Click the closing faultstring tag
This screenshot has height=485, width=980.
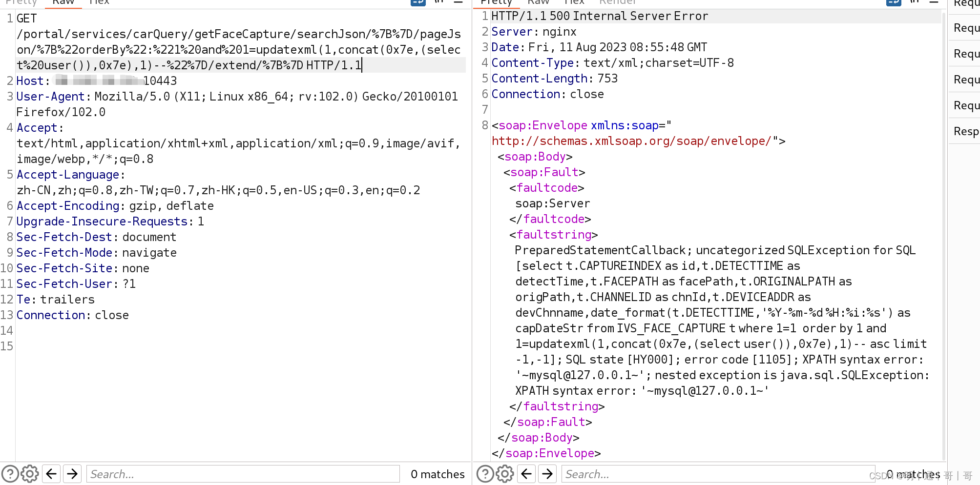point(557,406)
